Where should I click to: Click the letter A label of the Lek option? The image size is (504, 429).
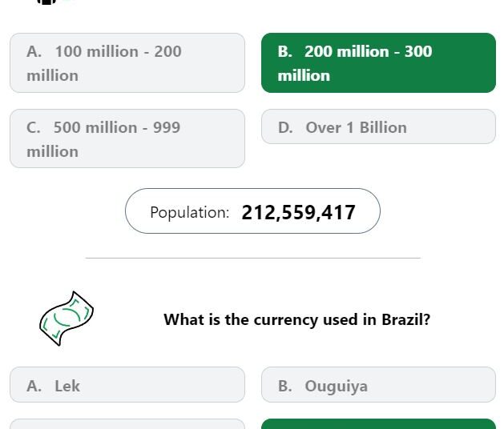coord(34,386)
